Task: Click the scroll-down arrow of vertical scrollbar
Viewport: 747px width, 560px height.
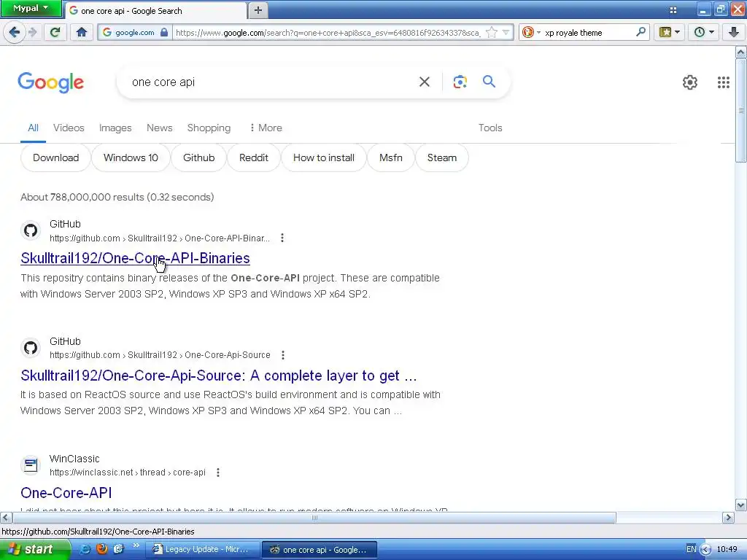Action: pyautogui.click(x=740, y=505)
